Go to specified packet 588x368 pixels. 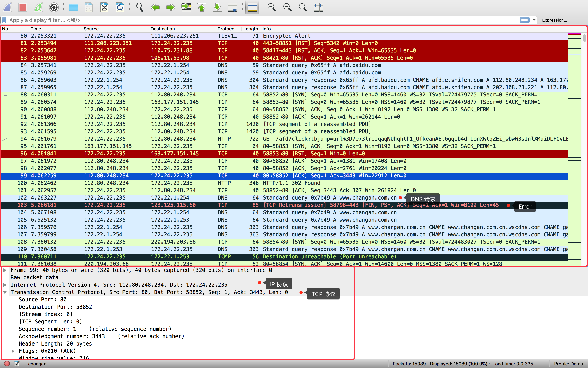pyautogui.click(x=186, y=7)
